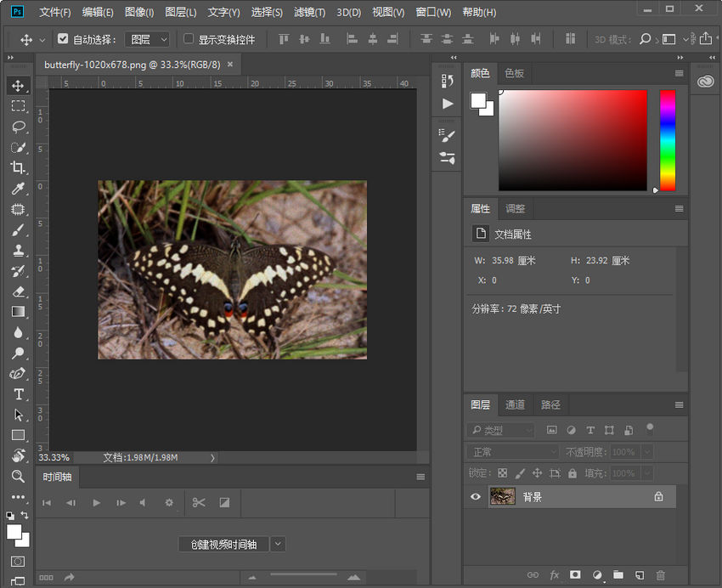Choose the Path Selection tool
Image resolution: width=722 pixels, height=588 pixels.
pyautogui.click(x=18, y=415)
